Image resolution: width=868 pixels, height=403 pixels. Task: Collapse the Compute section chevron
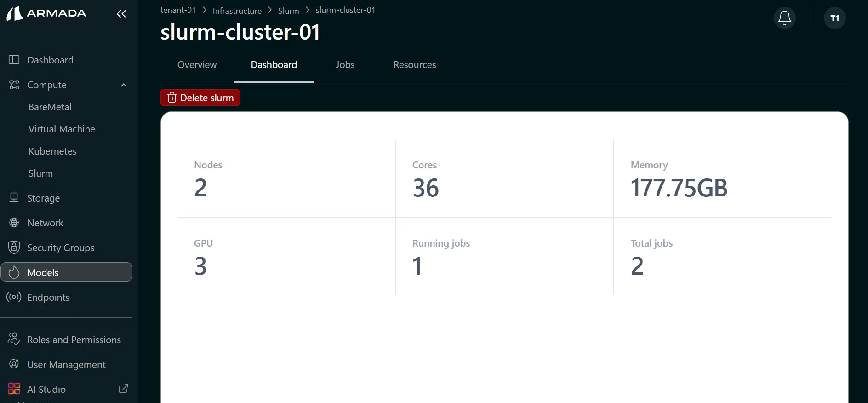(x=124, y=85)
